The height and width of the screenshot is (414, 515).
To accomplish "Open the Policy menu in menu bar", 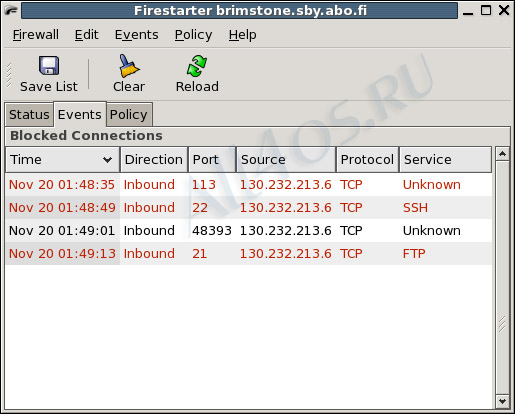I will (x=193, y=35).
